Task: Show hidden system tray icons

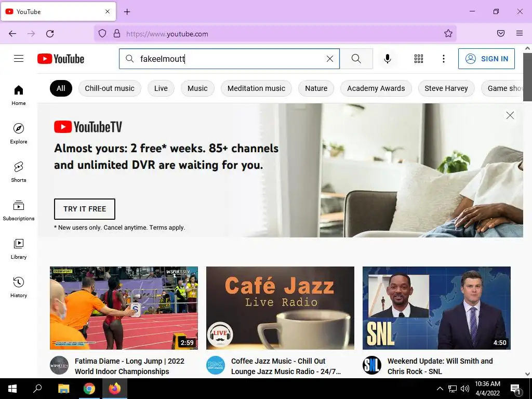Action: click(440, 389)
